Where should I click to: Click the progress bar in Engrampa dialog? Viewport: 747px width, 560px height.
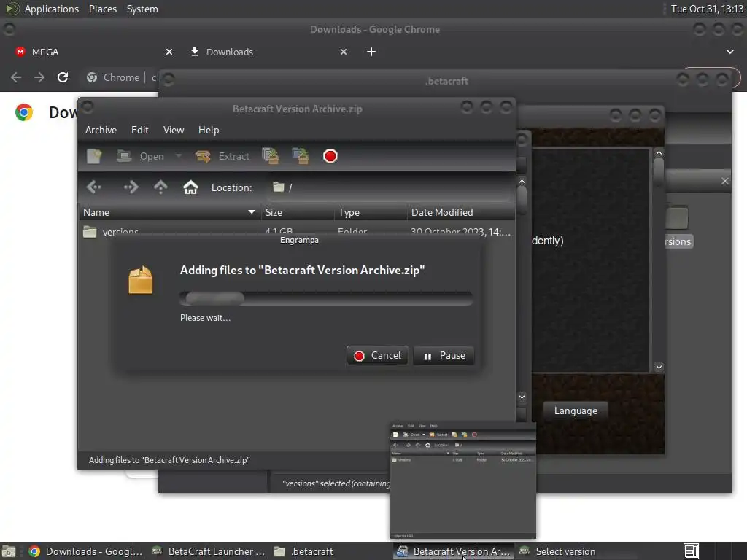point(326,298)
